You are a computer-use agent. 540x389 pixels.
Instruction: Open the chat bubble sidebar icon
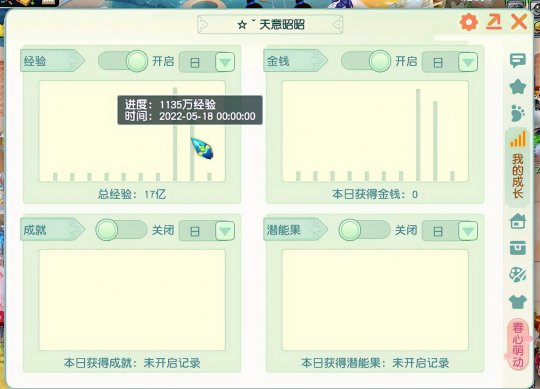(518, 61)
